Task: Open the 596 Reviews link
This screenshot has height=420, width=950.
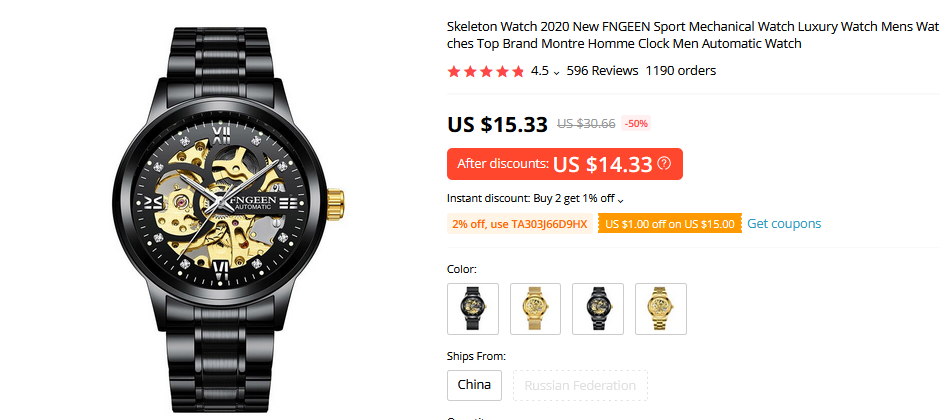Action: click(602, 71)
